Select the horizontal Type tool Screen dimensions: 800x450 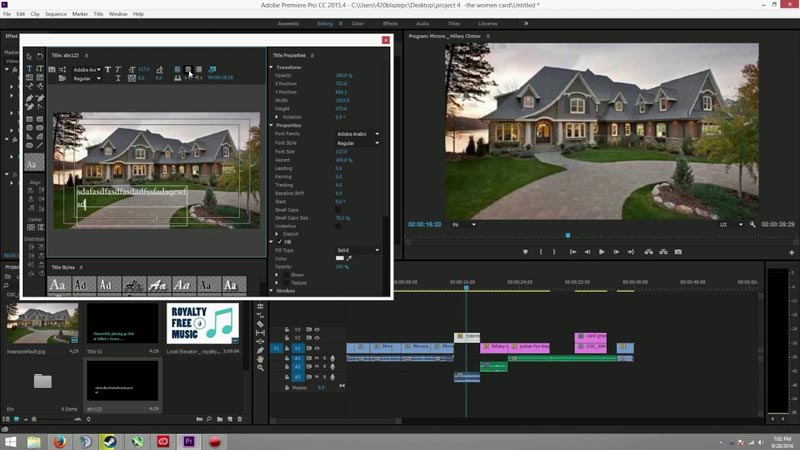click(29, 68)
